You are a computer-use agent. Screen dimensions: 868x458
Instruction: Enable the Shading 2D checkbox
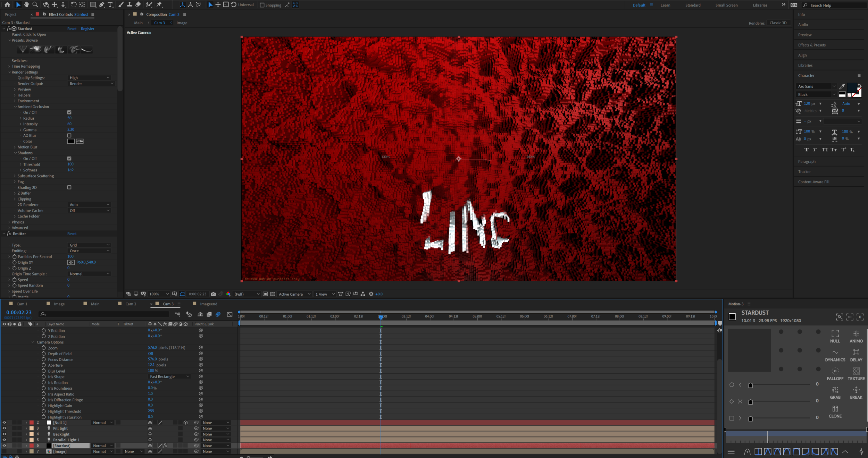[x=69, y=187]
